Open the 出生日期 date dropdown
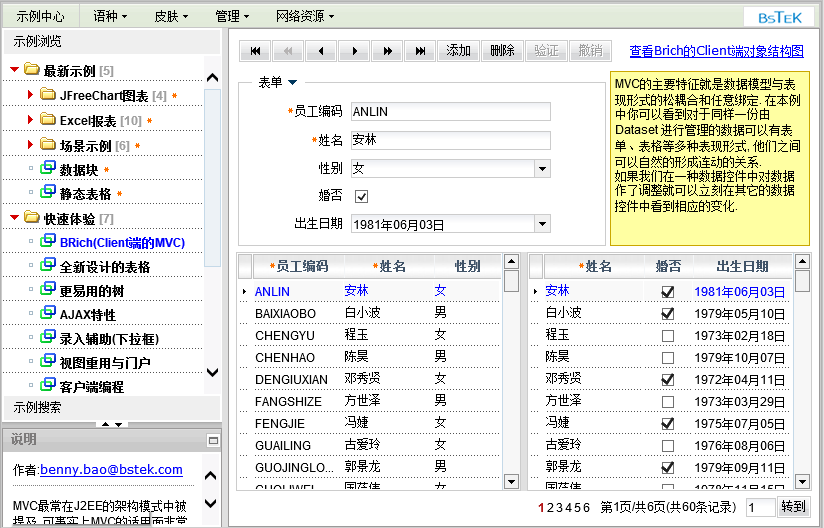824x528 pixels. click(541, 224)
